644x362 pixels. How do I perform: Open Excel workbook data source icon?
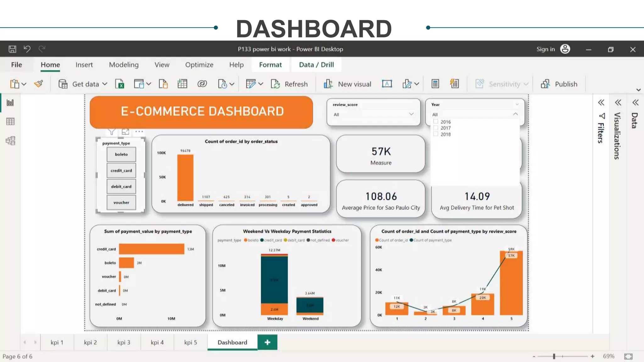[x=119, y=84]
